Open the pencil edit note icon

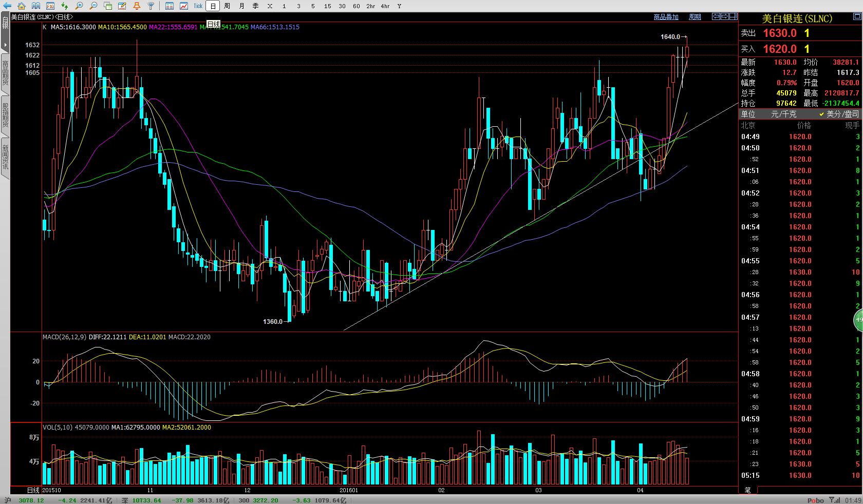[122, 6]
